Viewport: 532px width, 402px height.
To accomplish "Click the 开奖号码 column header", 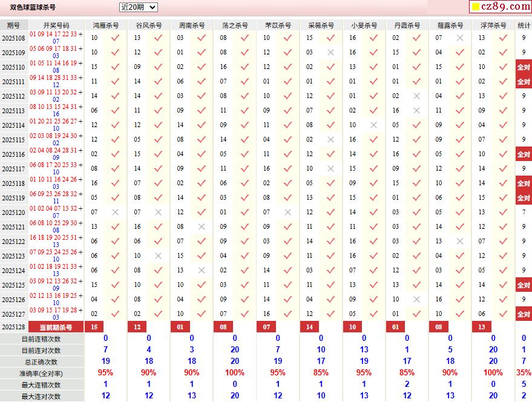I will pos(56,25).
